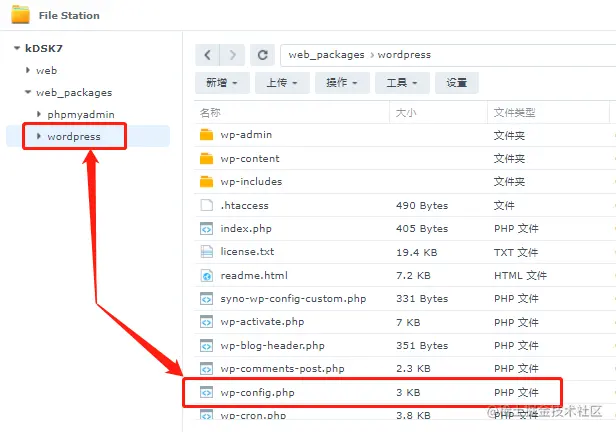Click the 7.2 KB size cell
This screenshot has height=432, width=616.
click(x=413, y=275)
